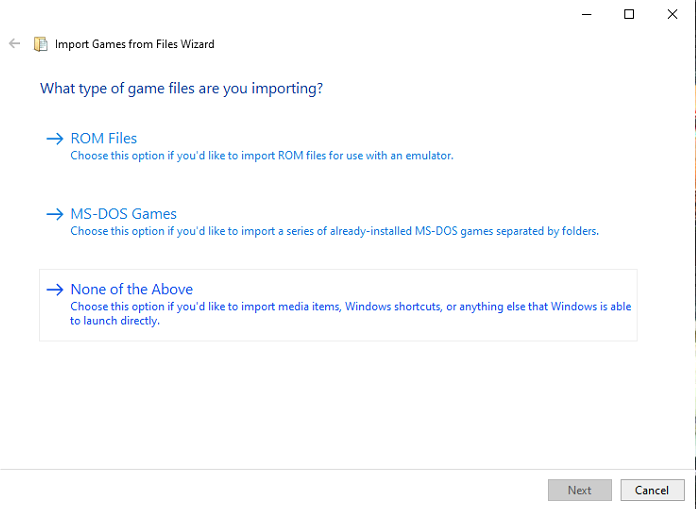
Task: Click empty space in highlighted None of the Above box
Action: [399, 327]
